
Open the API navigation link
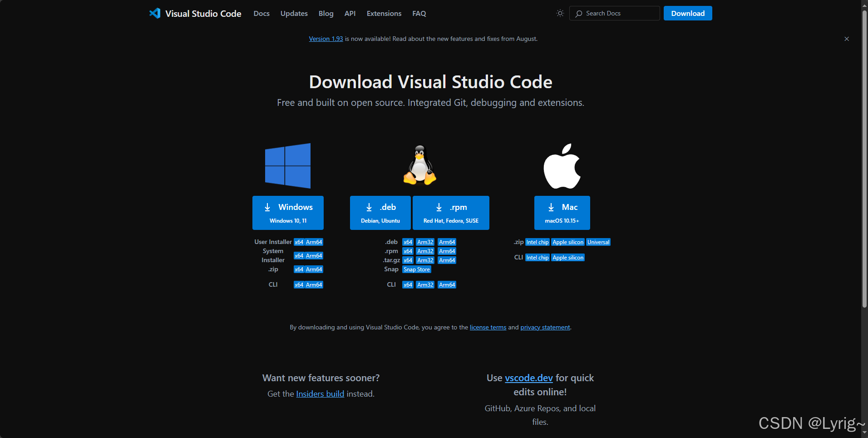click(350, 14)
